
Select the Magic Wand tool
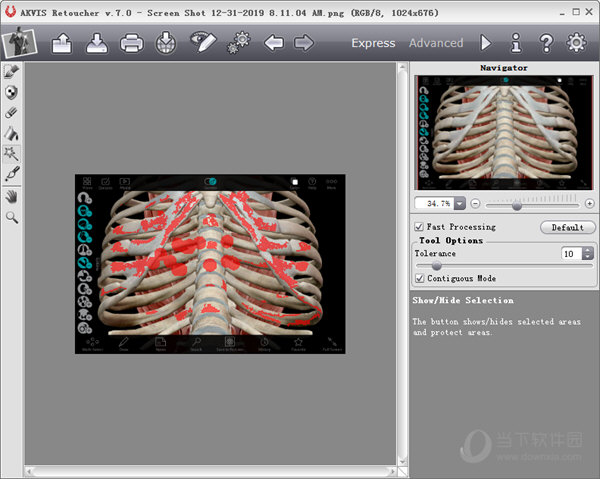coord(11,154)
